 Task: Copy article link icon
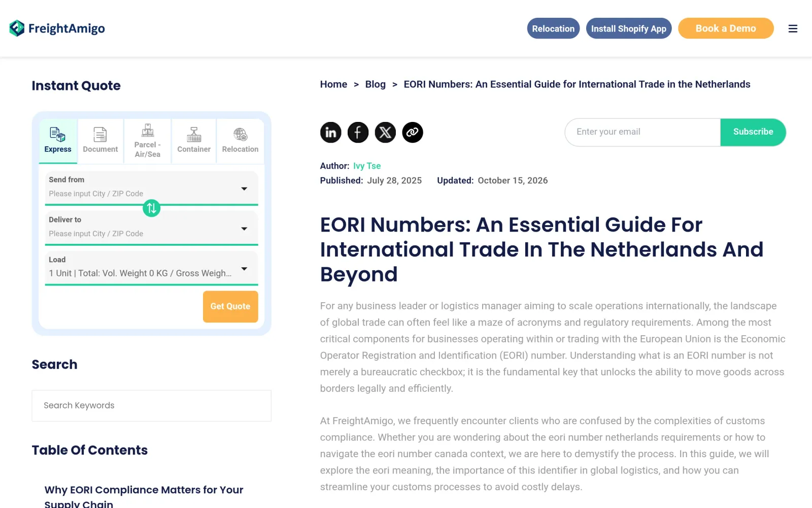pyautogui.click(x=413, y=133)
